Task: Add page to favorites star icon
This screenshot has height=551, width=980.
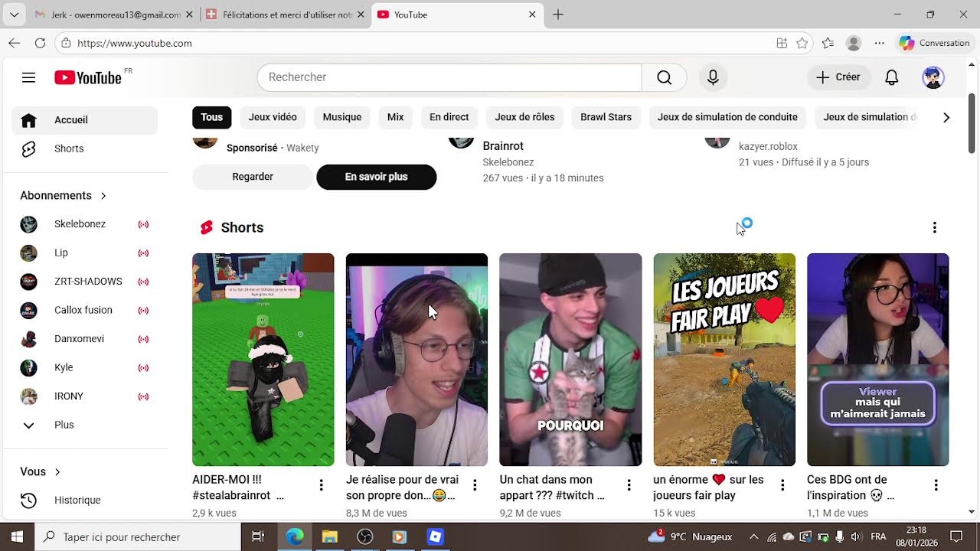Action: [x=802, y=43]
